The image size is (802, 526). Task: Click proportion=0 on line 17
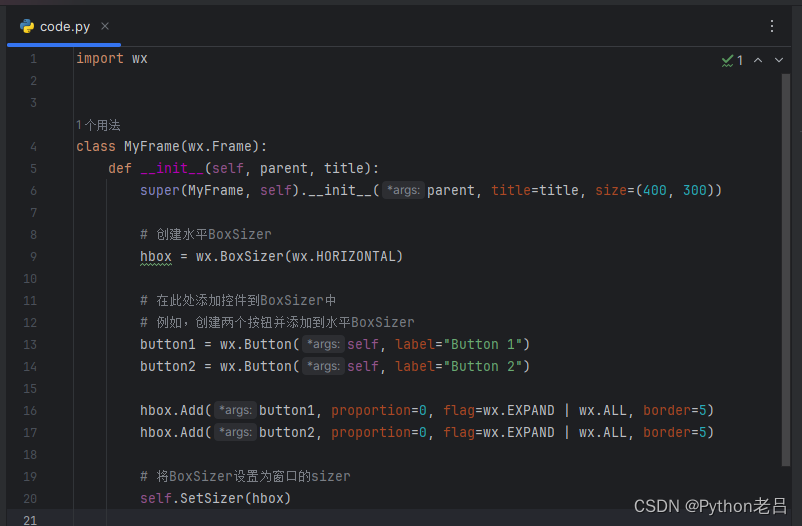(379, 432)
